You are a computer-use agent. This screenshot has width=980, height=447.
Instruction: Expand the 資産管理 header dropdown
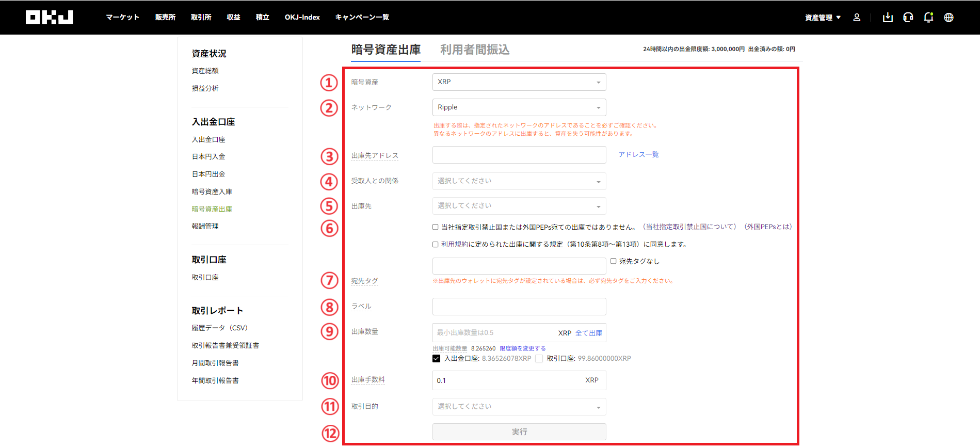[x=823, y=18]
